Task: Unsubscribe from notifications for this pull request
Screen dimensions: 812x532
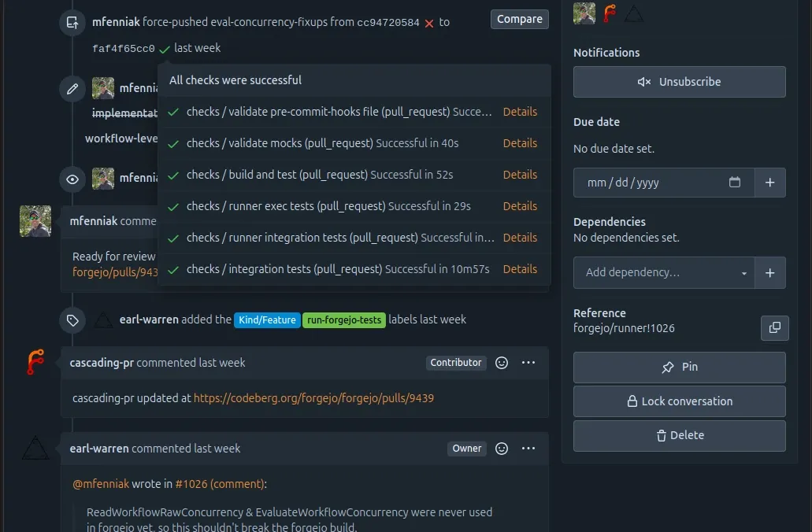Action: pyautogui.click(x=679, y=82)
